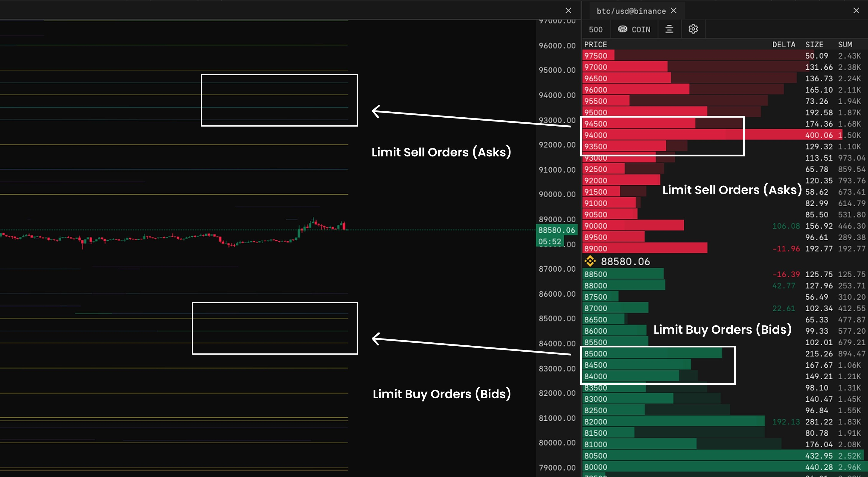Viewport: 868px width, 477px height.
Task: Click the SUM column header
Action: click(x=845, y=44)
